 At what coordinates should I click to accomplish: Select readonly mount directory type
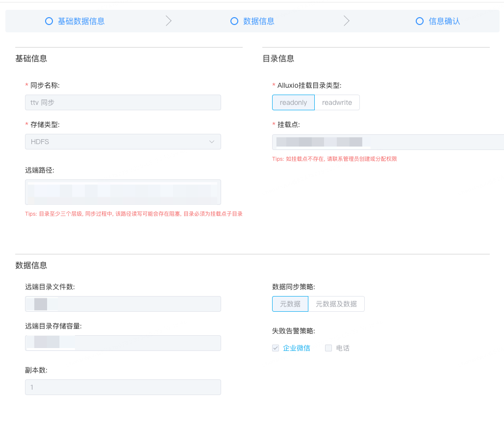click(x=293, y=102)
